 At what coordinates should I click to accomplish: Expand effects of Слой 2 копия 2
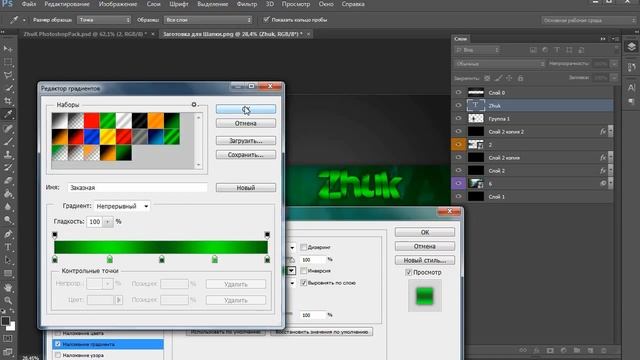611,131
